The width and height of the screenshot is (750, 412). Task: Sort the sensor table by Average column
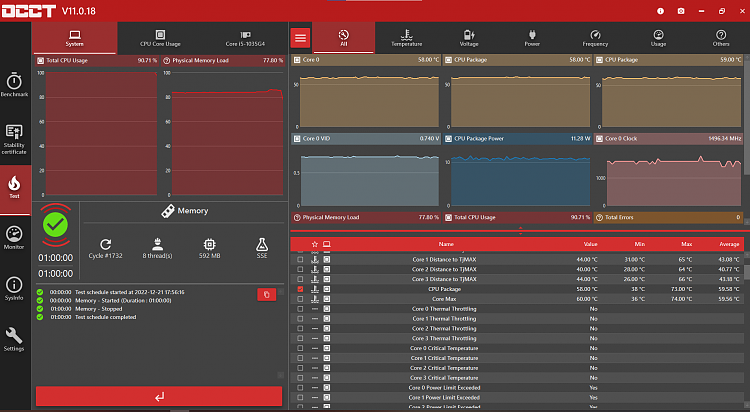coord(729,244)
